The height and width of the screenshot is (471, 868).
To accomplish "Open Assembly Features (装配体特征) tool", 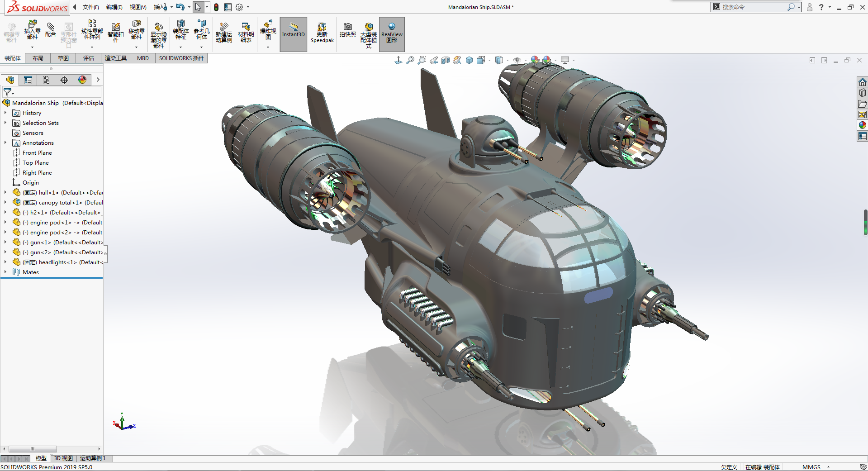I will (x=180, y=31).
